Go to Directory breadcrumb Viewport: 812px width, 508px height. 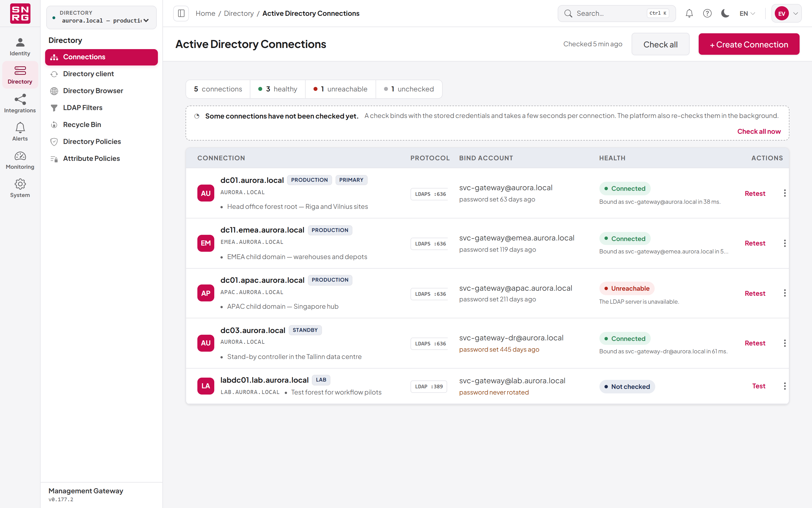(x=239, y=14)
